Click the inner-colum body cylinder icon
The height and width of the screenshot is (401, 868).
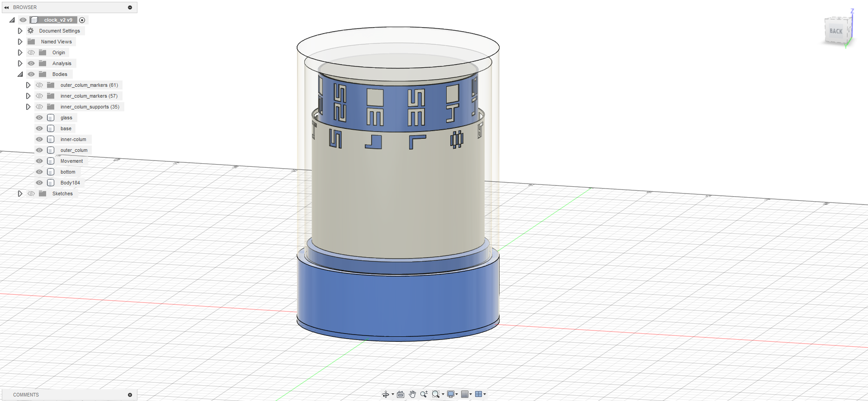click(51, 139)
